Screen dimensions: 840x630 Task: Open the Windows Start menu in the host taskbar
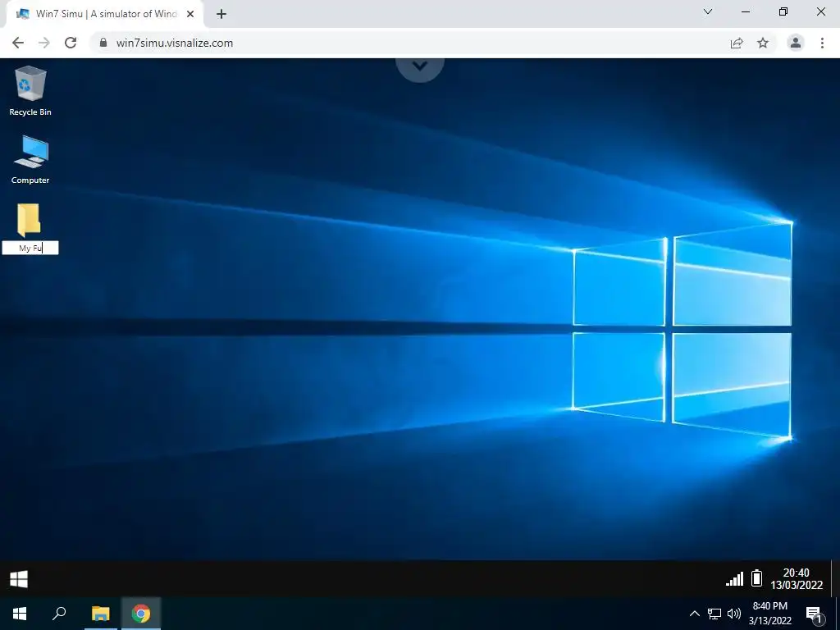click(x=20, y=614)
